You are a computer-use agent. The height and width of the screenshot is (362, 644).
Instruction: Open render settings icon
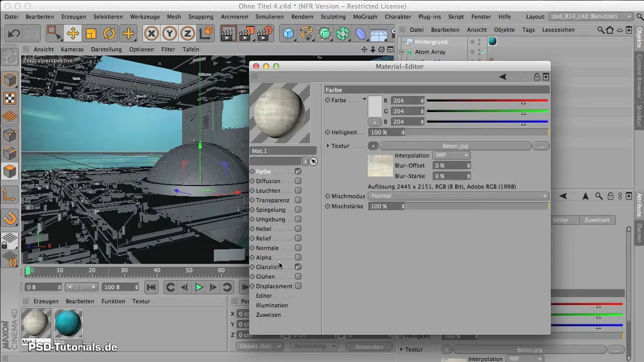point(265,34)
